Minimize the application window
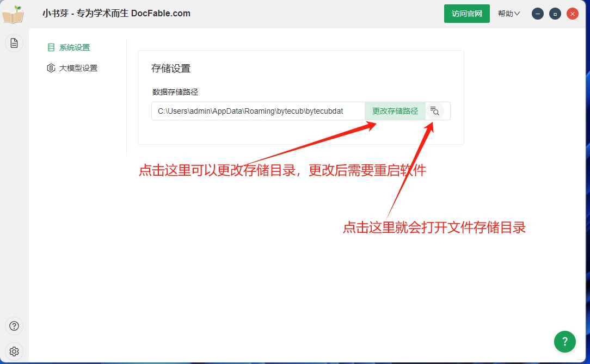Image resolution: width=590 pixels, height=364 pixels. point(538,13)
